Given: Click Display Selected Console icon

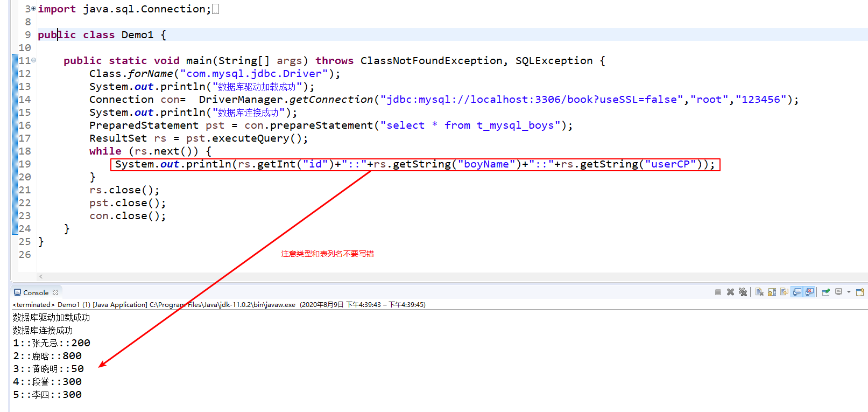Looking at the screenshot, I should coord(838,292).
